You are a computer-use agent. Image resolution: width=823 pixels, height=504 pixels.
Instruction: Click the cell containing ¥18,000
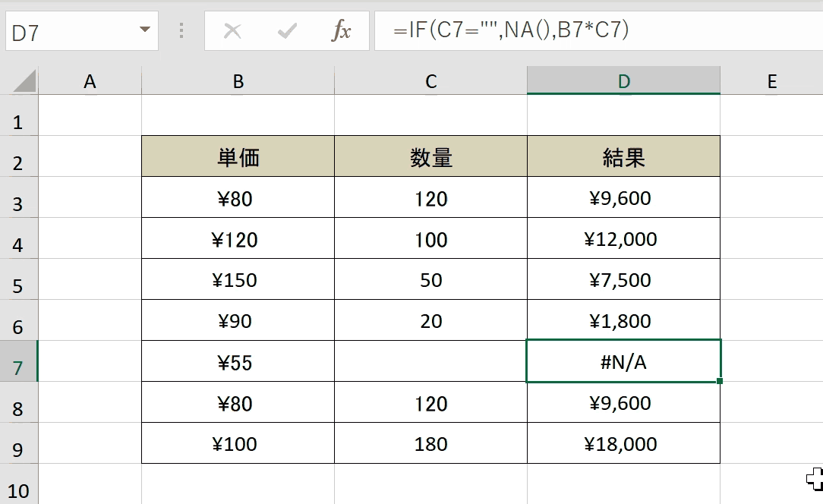(x=623, y=443)
